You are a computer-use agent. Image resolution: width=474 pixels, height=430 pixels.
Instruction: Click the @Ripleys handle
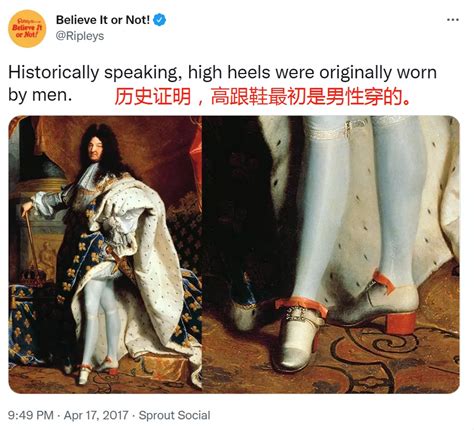(x=80, y=36)
